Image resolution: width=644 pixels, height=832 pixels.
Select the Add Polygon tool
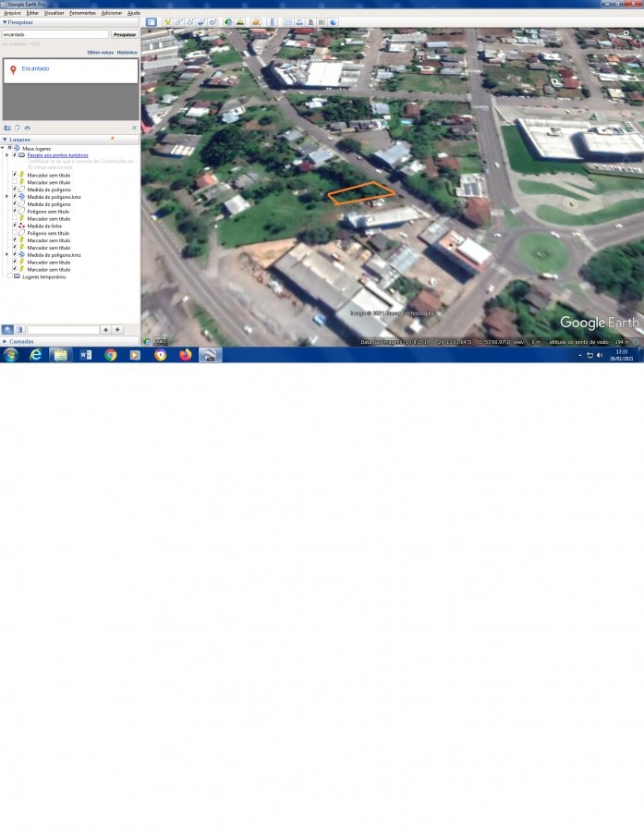178,21
